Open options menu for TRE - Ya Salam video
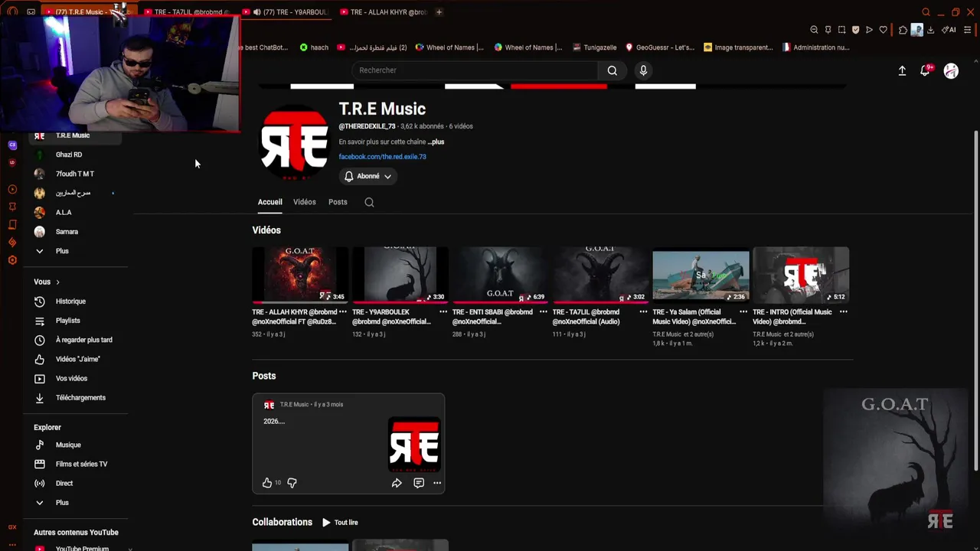 (x=743, y=312)
